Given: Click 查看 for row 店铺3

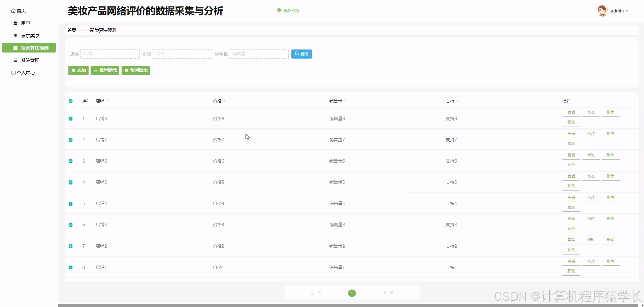Looking at the screenshot, I should point(571,219).
